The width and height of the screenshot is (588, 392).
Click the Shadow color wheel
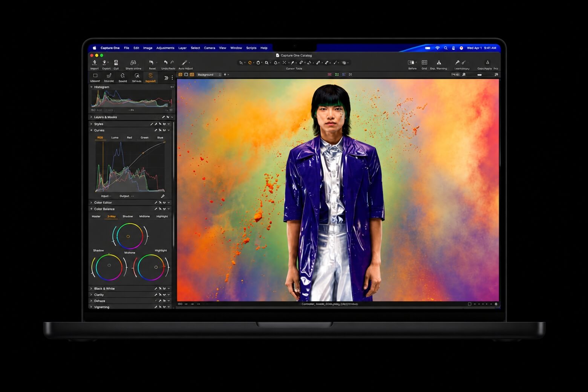point(109,267)
